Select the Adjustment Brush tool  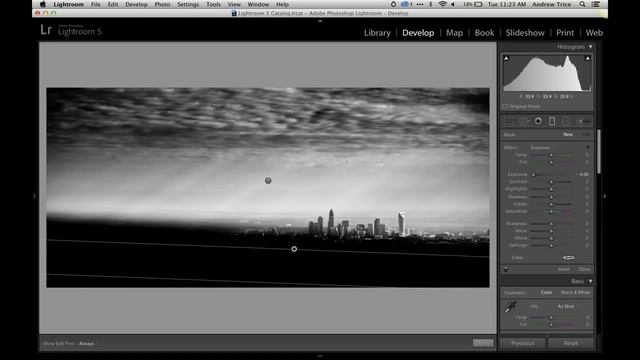(x=583, y=121)
